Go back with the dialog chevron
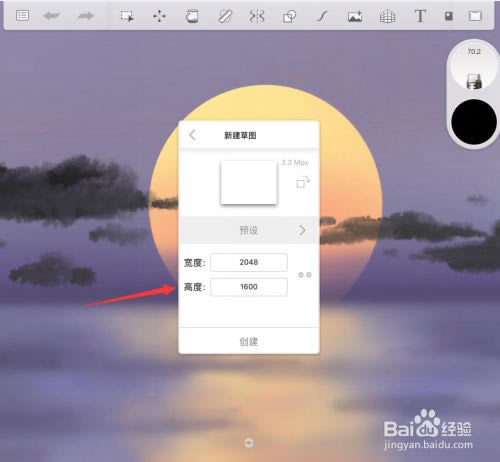 coord(192,135)
